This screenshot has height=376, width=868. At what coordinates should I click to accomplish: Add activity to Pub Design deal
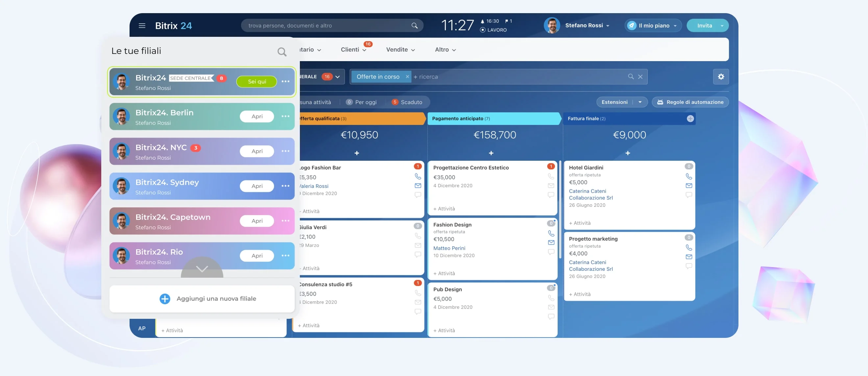pyautogui.click(x=444, y=331)
